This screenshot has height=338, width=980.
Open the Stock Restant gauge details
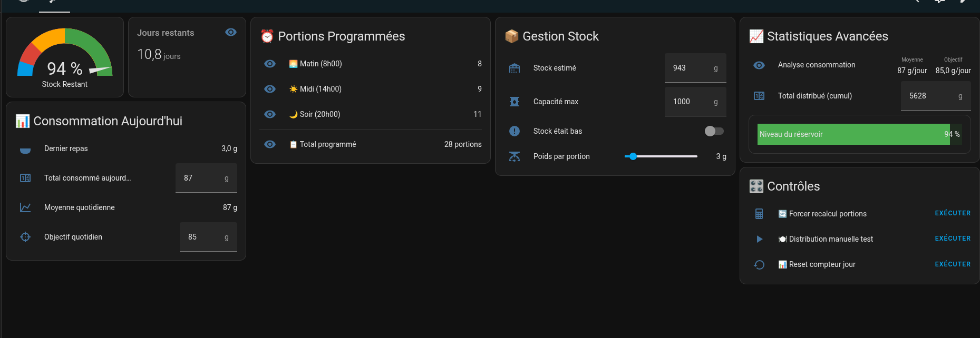tap(65, 58)
